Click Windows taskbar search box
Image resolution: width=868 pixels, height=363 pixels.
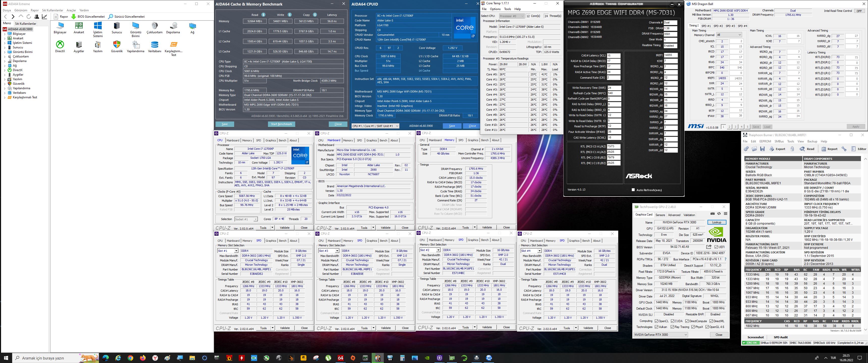tap(56, 358)
